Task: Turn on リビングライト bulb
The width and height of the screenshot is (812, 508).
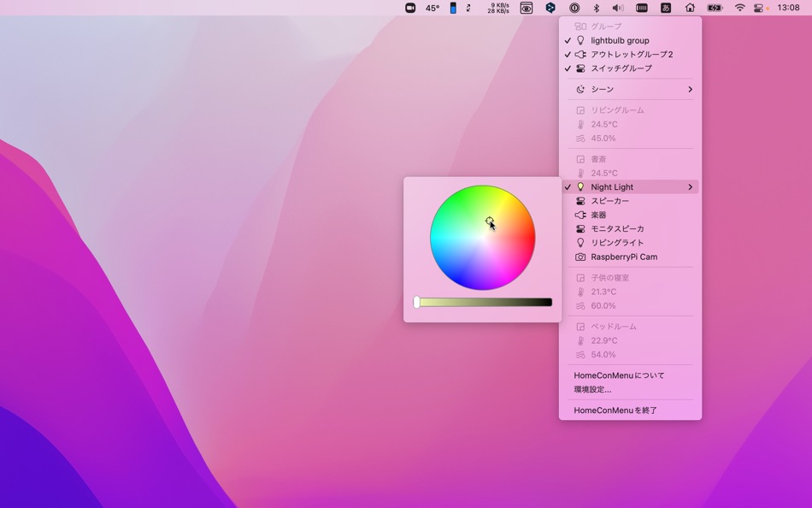Action: coord(630,243)
